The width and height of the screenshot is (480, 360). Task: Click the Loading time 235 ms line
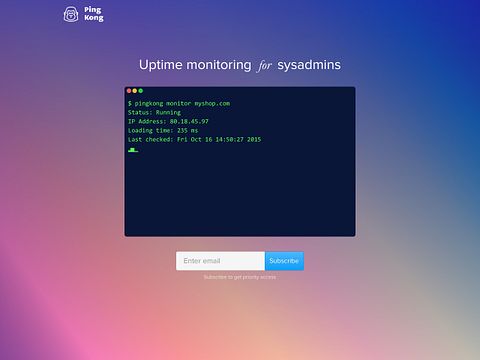[163, 130]
